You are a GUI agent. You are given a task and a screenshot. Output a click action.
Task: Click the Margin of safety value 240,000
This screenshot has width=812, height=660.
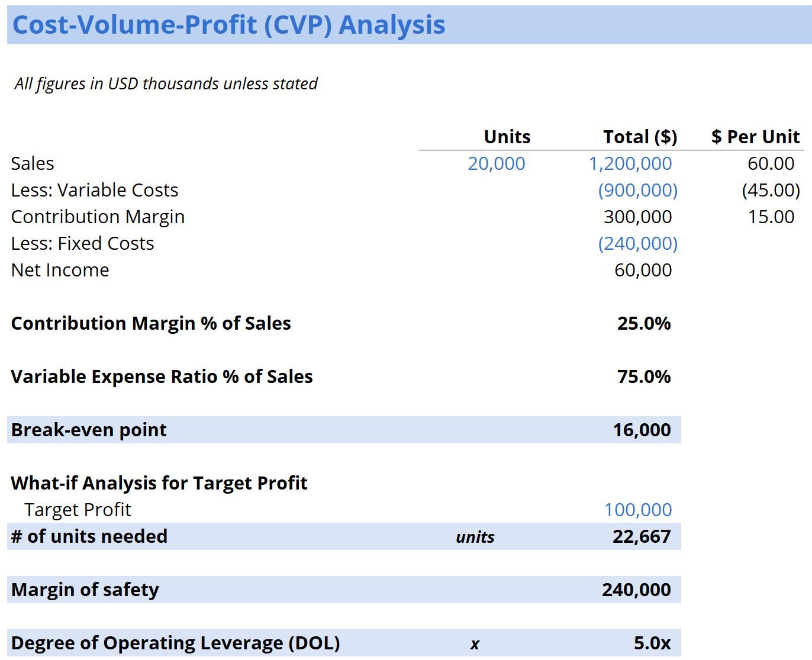click(636, 590)
